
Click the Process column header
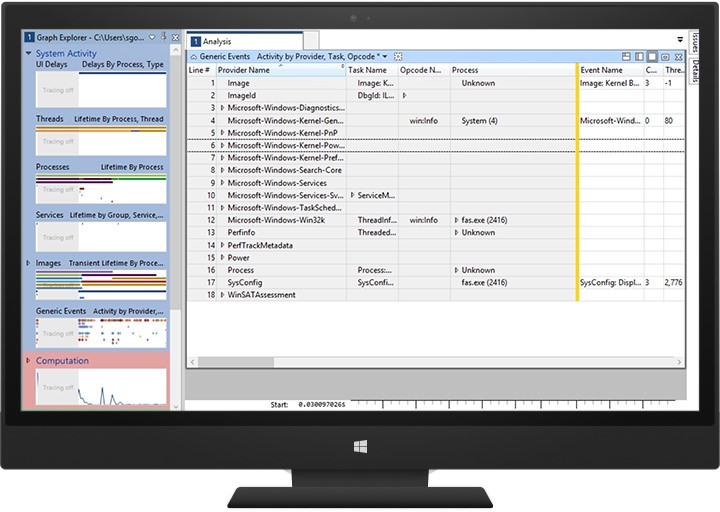click(x=513, y=70)
